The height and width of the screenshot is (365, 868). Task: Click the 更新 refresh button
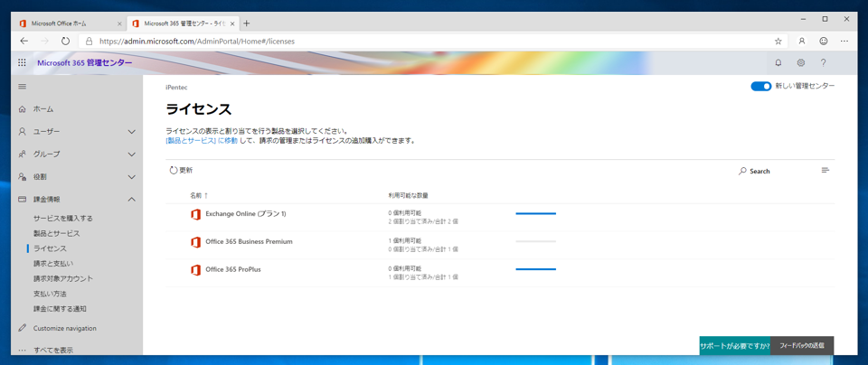click(181, 171)
